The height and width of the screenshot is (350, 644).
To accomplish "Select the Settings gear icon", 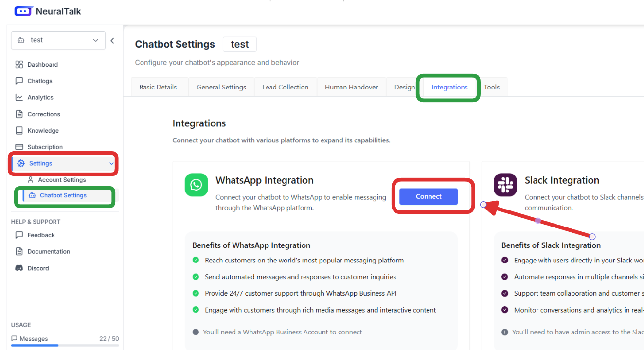I will point(21,163).
